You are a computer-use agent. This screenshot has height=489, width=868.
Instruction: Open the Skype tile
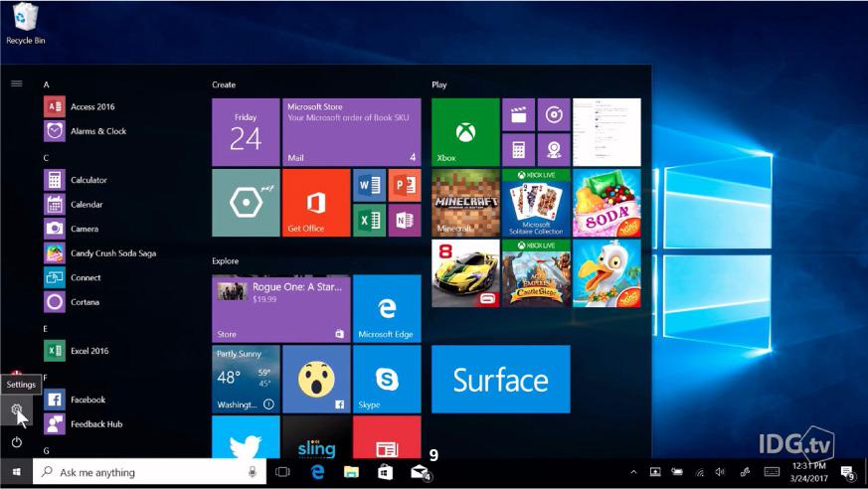(387, 379)
